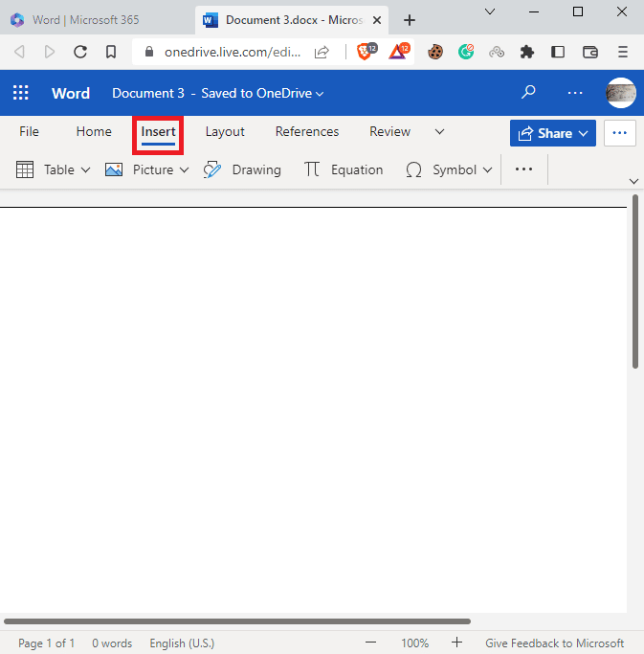This screenshot has height=654, width=644.
Task: Open the browser tab search chevron
Action: 490,11
